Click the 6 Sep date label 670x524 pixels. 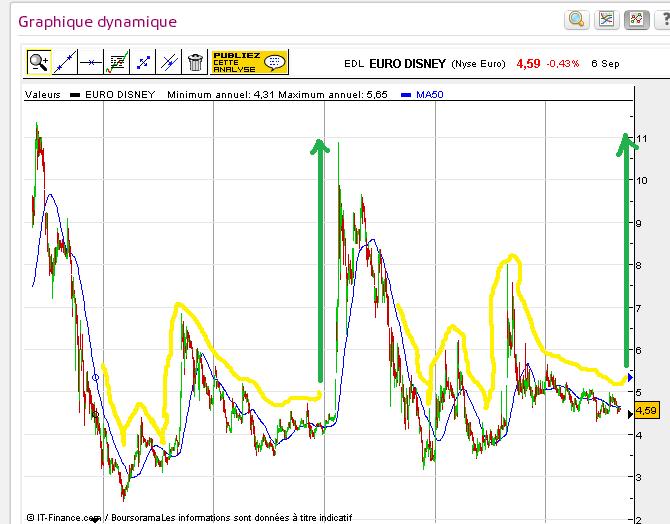pyautogui.click(x=605, y=64)
